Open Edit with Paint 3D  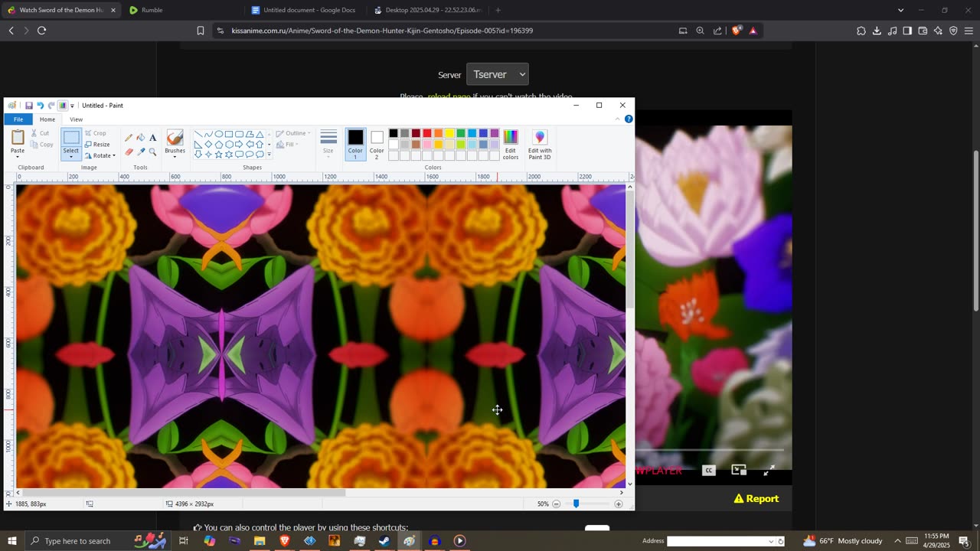(x=540, y=144)
